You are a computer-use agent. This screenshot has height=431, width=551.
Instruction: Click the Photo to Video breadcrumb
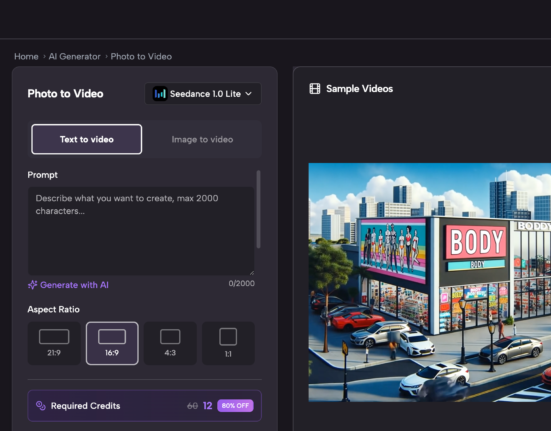coord(141,57)
